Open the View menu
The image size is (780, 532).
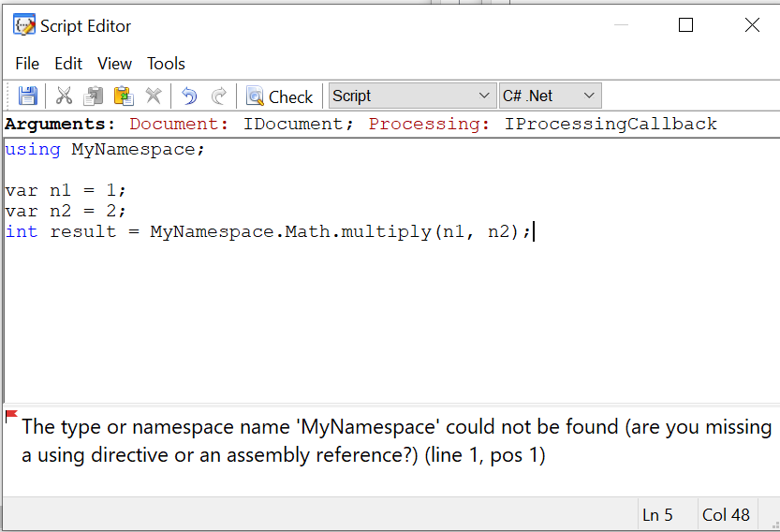pyautogui.click(x=114, y=64)
